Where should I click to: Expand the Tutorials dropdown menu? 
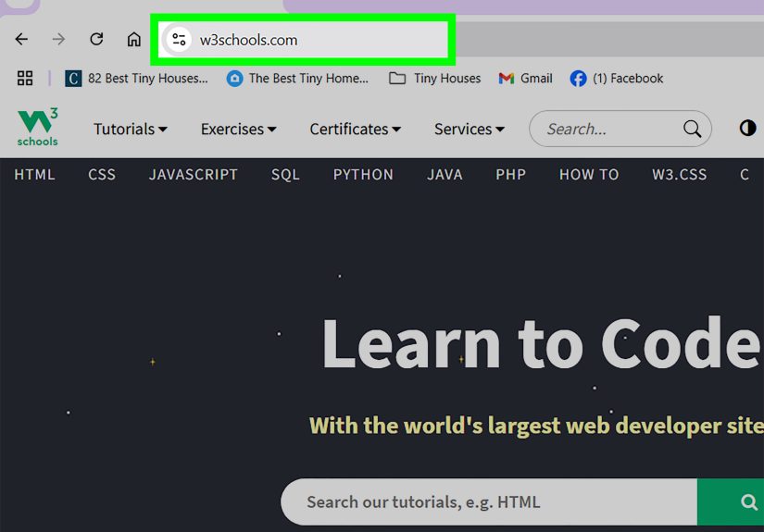coord(130,129)
